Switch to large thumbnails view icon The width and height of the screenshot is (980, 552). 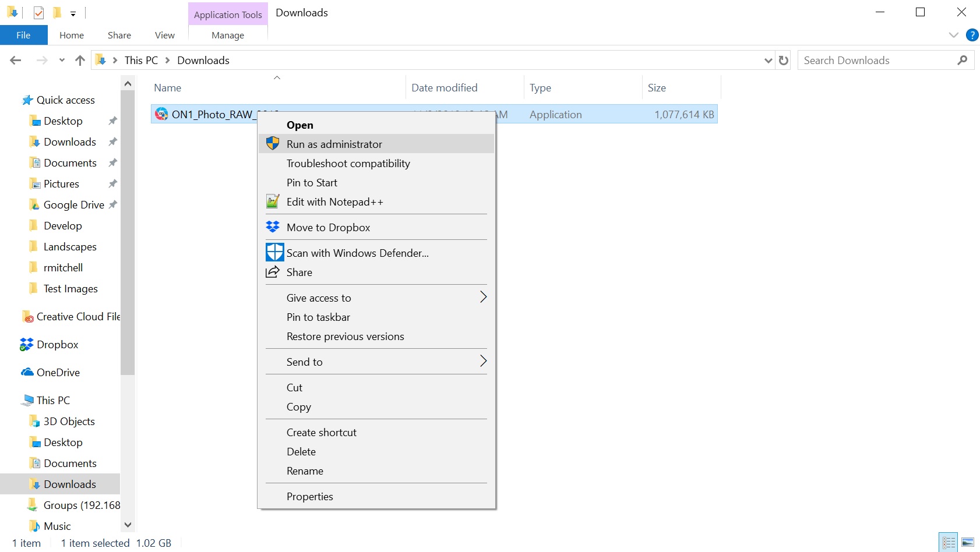968,543
